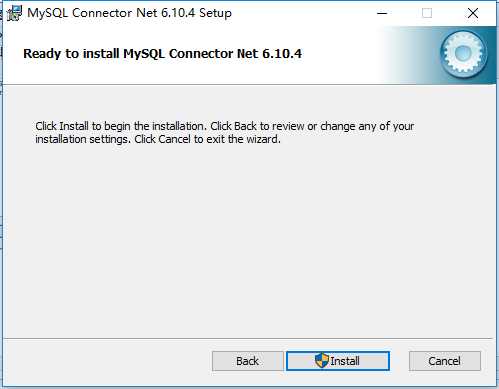Click the teal gradient banner beside the gear
Viewport: 499px width, 389px height.
tap(410, 55)
